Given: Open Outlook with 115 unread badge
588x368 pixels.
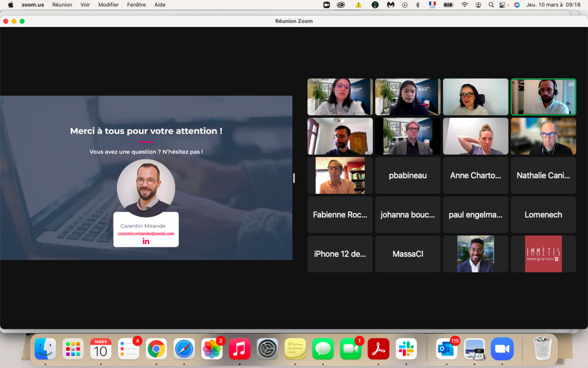Looking at the screenshot, I should coord(446,349).
